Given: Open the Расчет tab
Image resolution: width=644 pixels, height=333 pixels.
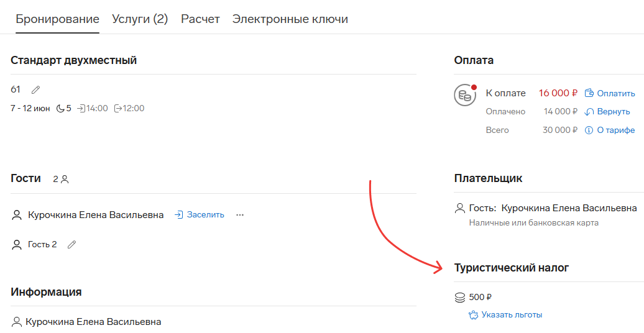Looking at the screenshot, I should pyautogui.click(x=200, y=19).
